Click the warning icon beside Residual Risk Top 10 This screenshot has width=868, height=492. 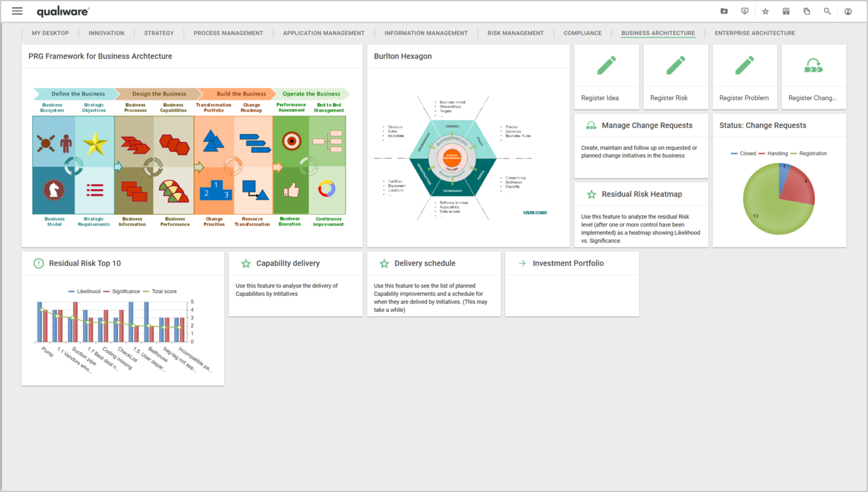(x=38, y=263)
